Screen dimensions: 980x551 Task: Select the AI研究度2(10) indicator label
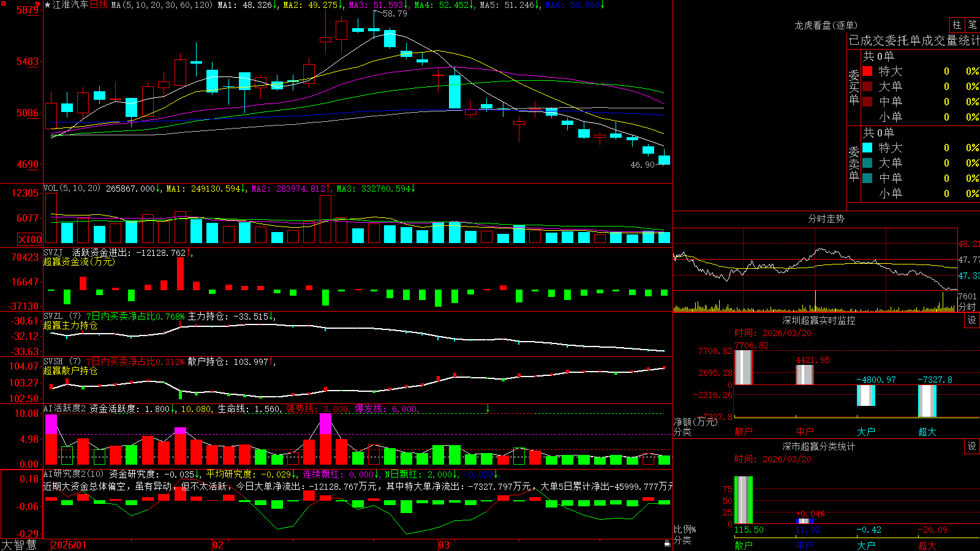73,474
